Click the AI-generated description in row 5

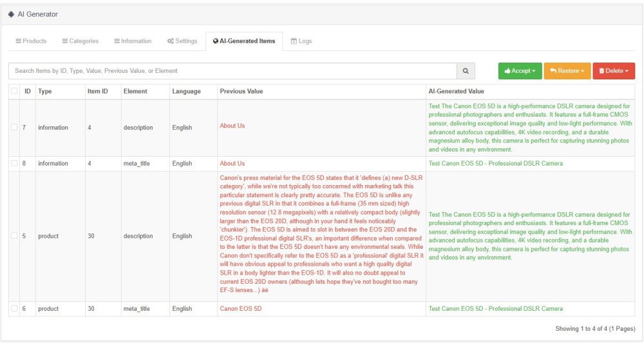[x=530, y=236]
